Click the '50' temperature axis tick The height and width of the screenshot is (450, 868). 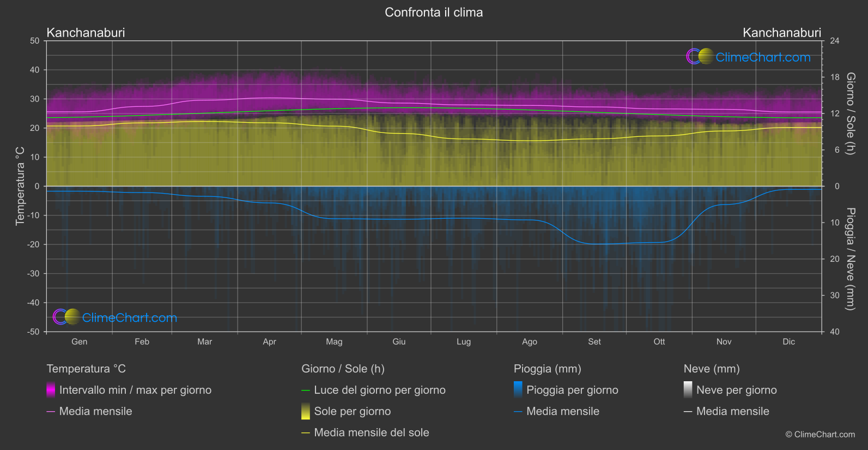point(35,41)
